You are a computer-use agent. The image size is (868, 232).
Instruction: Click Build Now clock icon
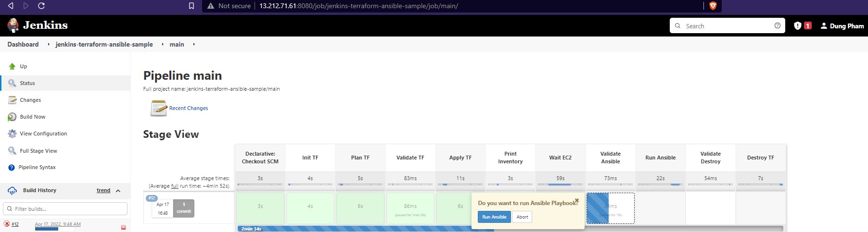tap(12, 117)
